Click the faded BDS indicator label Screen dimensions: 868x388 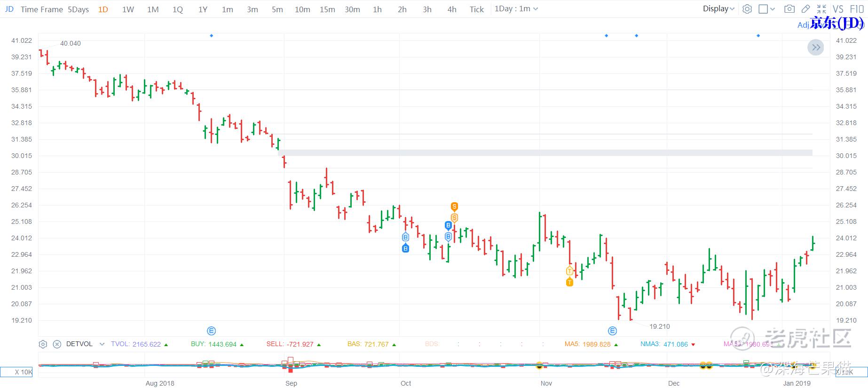[432, 344]
